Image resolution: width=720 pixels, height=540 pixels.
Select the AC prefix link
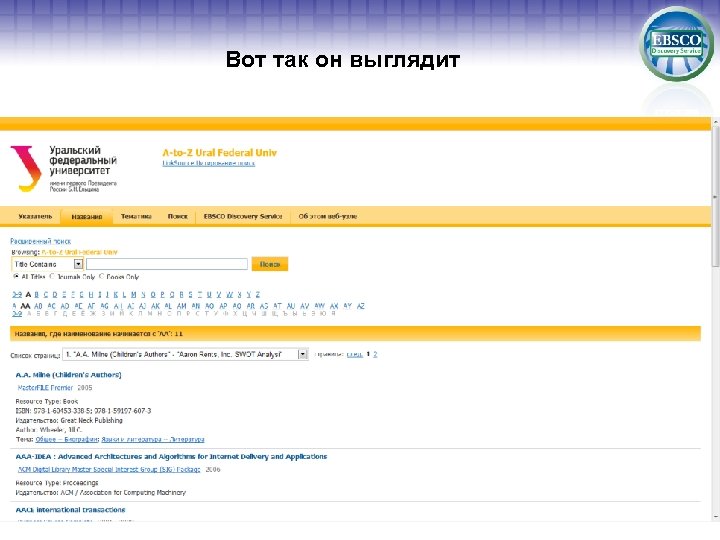(51, 306)
